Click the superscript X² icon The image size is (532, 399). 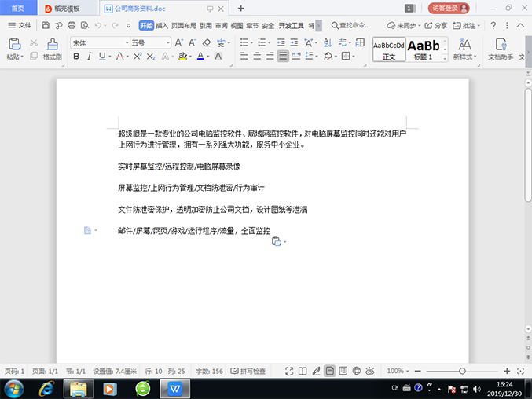click(138, 57)
